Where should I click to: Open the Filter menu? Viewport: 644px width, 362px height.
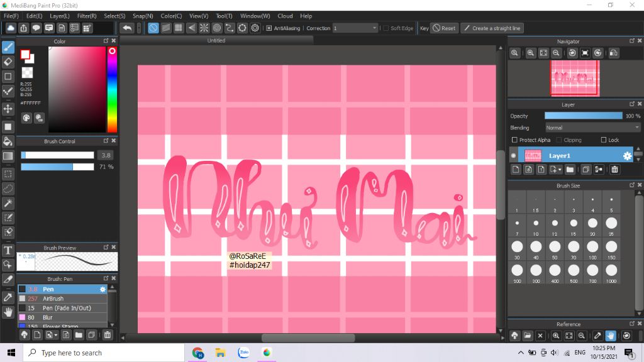click(x=87, y=16)
